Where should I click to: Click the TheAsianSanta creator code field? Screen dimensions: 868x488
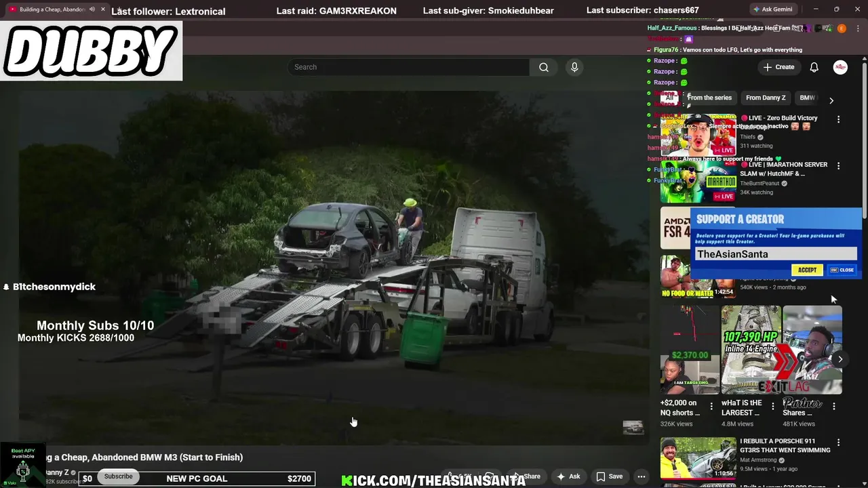tap(776, 254)
